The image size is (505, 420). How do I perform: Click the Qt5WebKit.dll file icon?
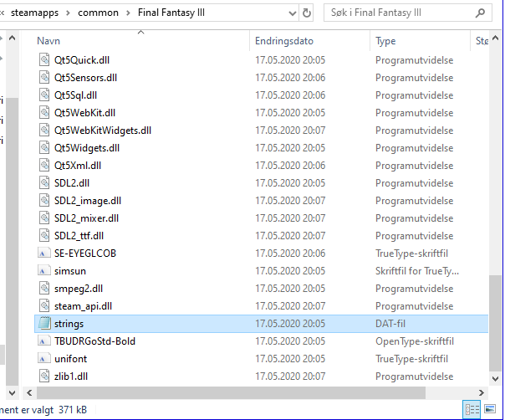[44, 113]
